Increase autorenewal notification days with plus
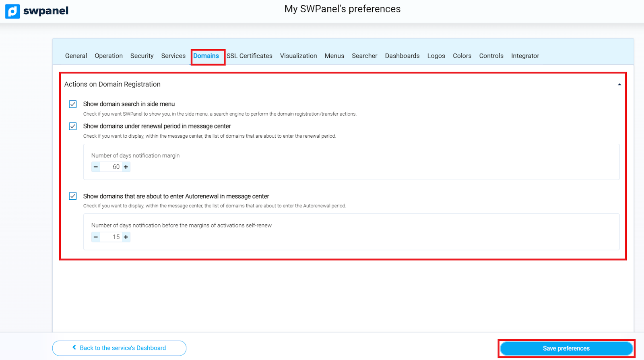This screenshot has width=644, height=360. tap(126, 237)
